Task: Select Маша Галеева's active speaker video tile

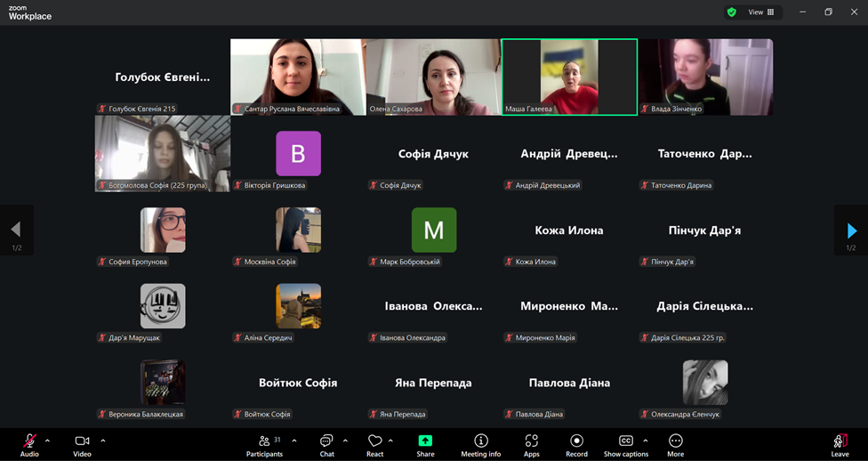Action: 569,77
